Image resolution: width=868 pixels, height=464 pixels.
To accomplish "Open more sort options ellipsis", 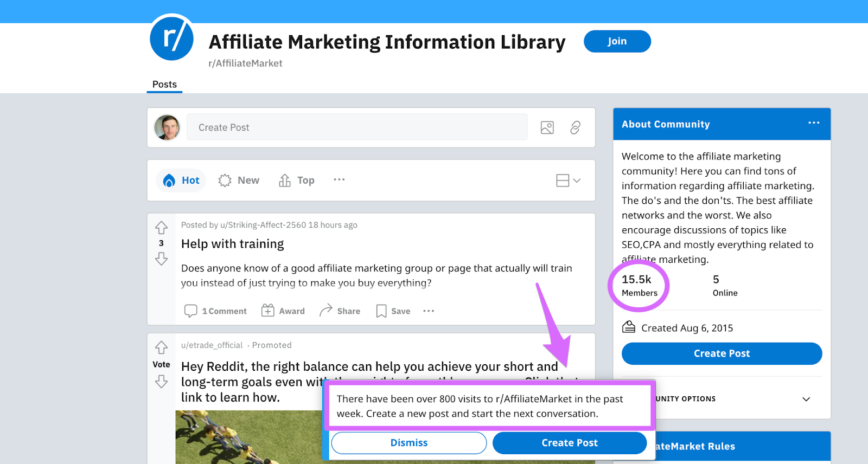I will click(x=339, y=179).
